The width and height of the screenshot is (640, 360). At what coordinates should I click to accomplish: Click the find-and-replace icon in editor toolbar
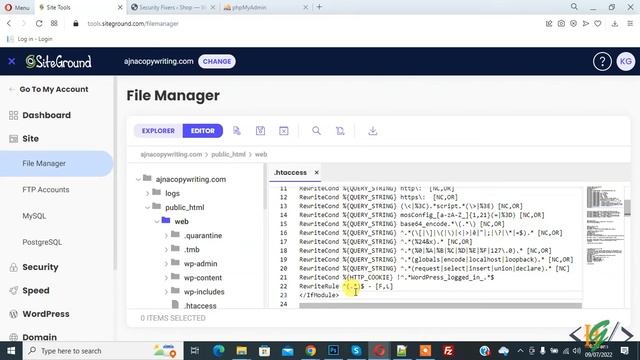340,131
